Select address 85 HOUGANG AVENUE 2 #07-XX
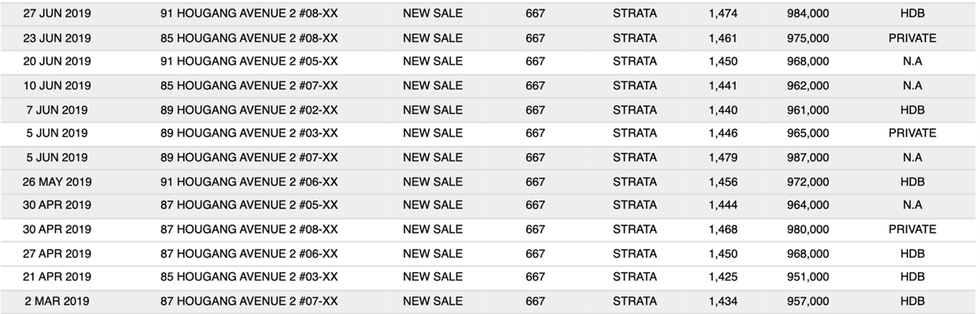The width and height of the screenshot is (980, 314). 249,85
